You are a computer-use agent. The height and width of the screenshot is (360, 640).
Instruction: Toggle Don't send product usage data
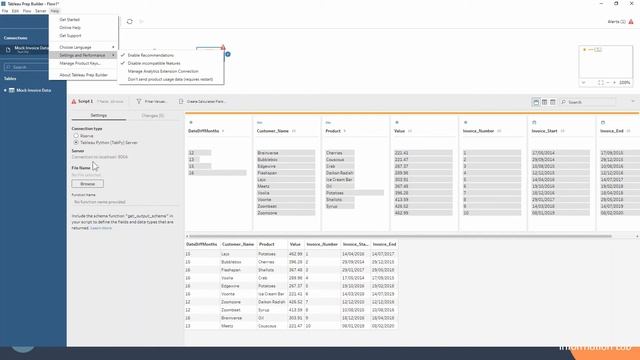171,79
